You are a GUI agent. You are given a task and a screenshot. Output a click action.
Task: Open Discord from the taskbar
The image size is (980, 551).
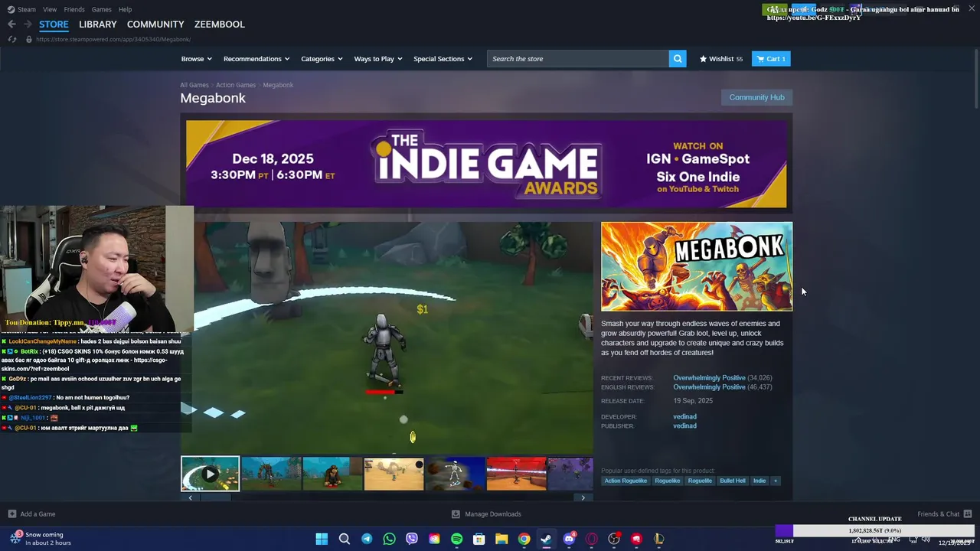[569, 539]
